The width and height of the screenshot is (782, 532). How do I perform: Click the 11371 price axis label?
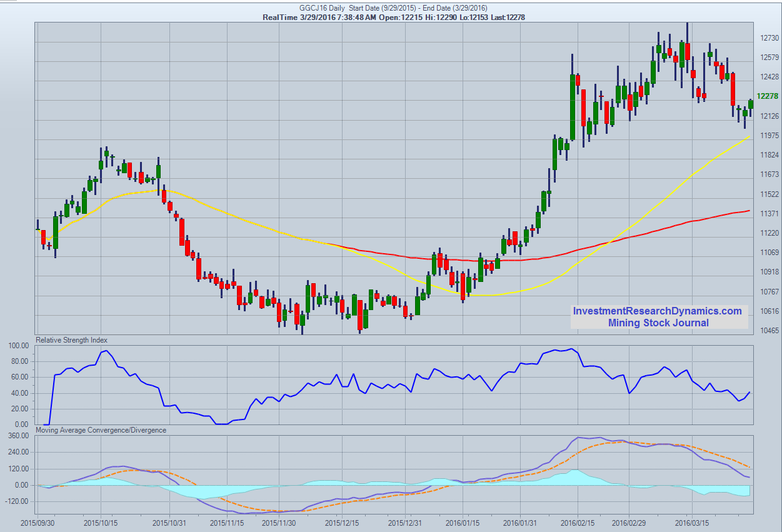tap(769, 214)
